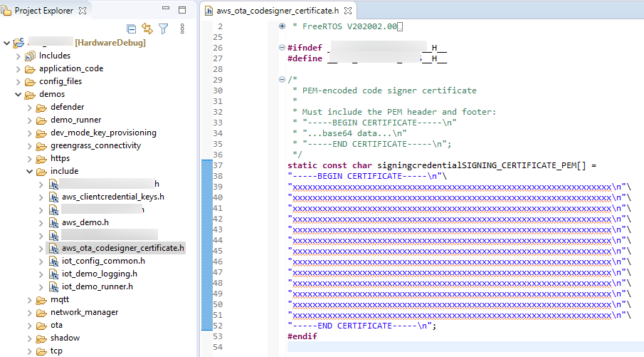Click the aws_demo.h header file icon

(x=54, y=222)
